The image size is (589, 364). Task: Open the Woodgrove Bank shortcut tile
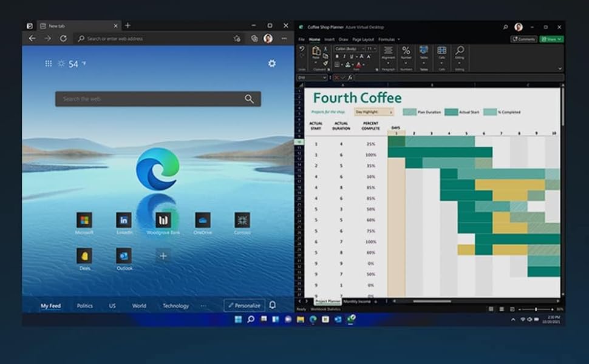pos(163,220)
